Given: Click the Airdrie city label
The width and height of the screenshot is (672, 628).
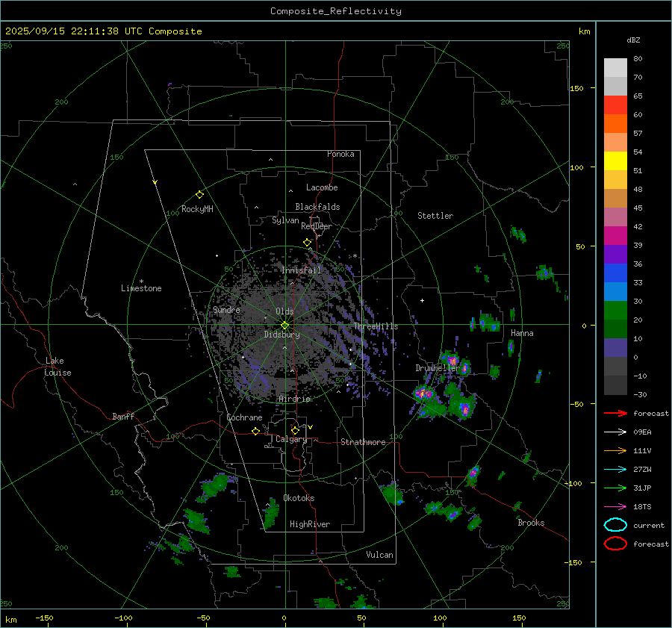Looking at the screenshot, I should 294,399.
